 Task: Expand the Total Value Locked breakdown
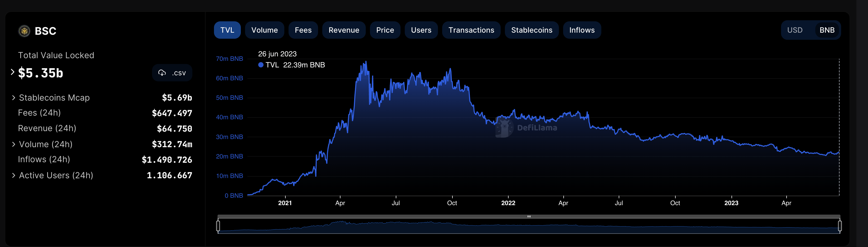(x=12, y=72)
